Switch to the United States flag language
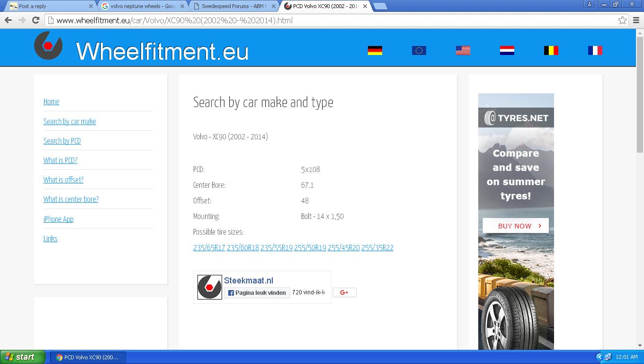The height and width of the screenshot is (364, 644). 463,50
